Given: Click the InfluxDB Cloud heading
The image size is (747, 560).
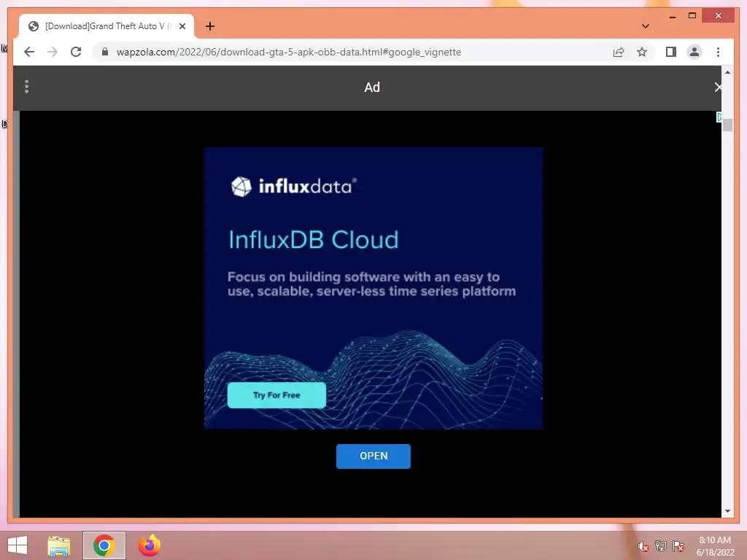Looking at the screenshot, I should click(x=313, y=239).
